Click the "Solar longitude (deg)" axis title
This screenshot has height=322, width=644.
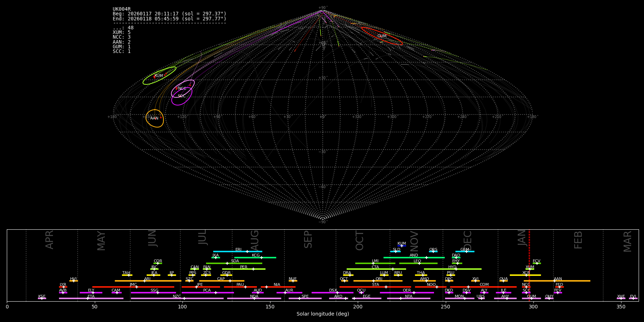coord(322,314)
